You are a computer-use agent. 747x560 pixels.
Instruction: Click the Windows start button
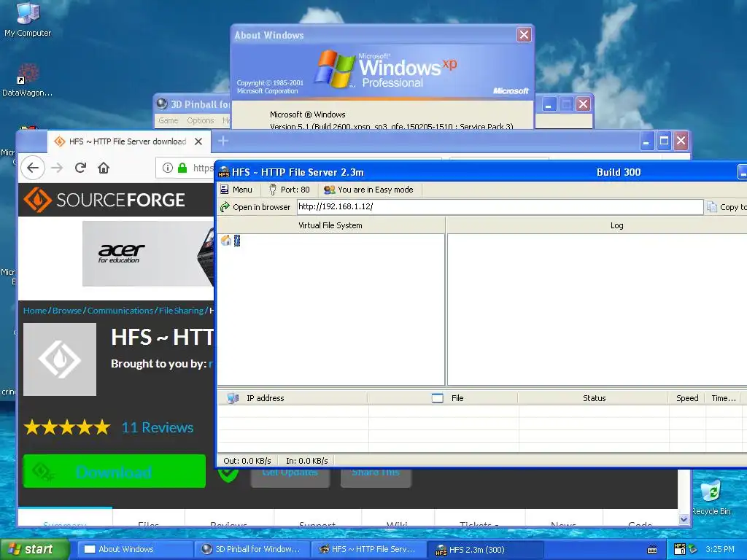tap(34, 549)
